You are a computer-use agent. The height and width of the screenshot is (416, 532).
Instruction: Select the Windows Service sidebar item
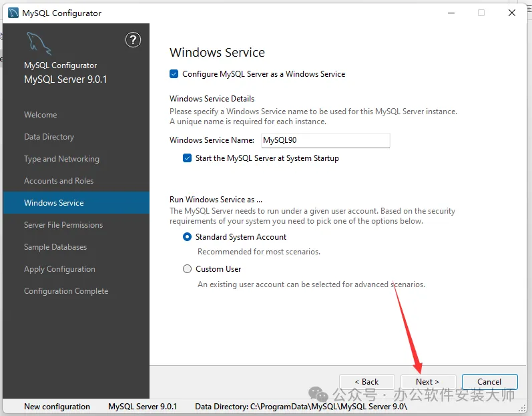point(76,202)
